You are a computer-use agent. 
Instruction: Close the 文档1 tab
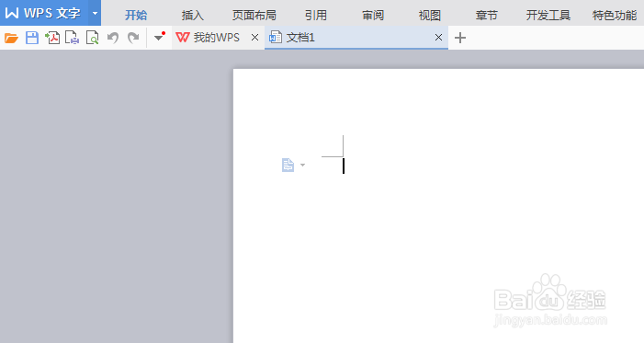438,38
